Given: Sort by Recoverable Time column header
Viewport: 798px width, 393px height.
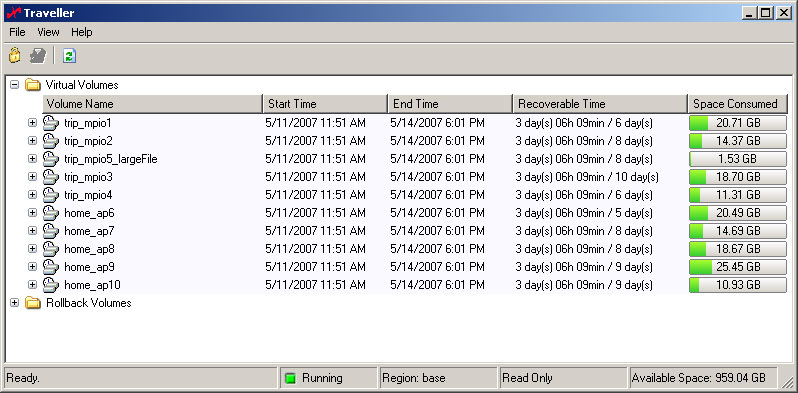Looking at the screenshot, I should (x=600, y=104).
